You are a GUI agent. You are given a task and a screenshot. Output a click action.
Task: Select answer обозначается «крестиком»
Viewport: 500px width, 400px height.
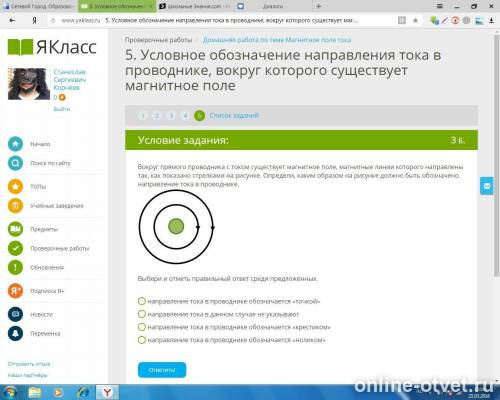[x=142, y=327]
